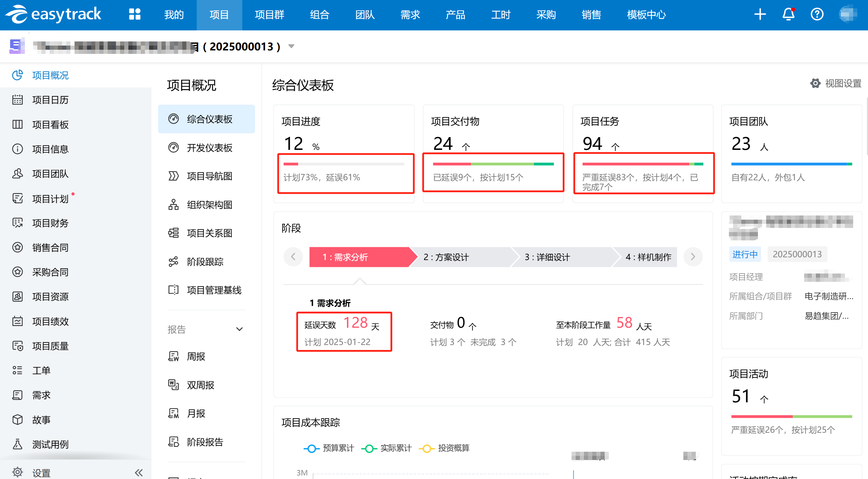Open 组织架构图 org chart icon
The height and width of the screenshot is (479, 868).
click(x=174, y=204)
